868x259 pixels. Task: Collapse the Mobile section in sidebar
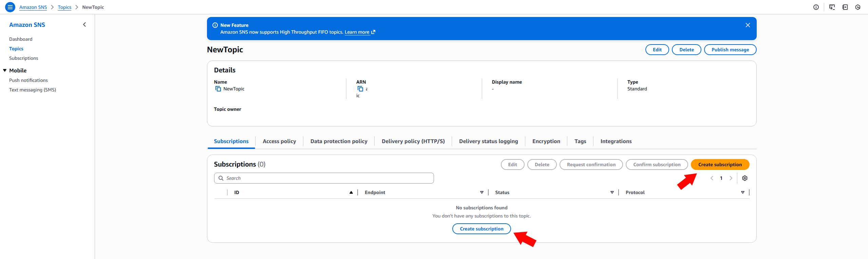(x=5, y=70)
